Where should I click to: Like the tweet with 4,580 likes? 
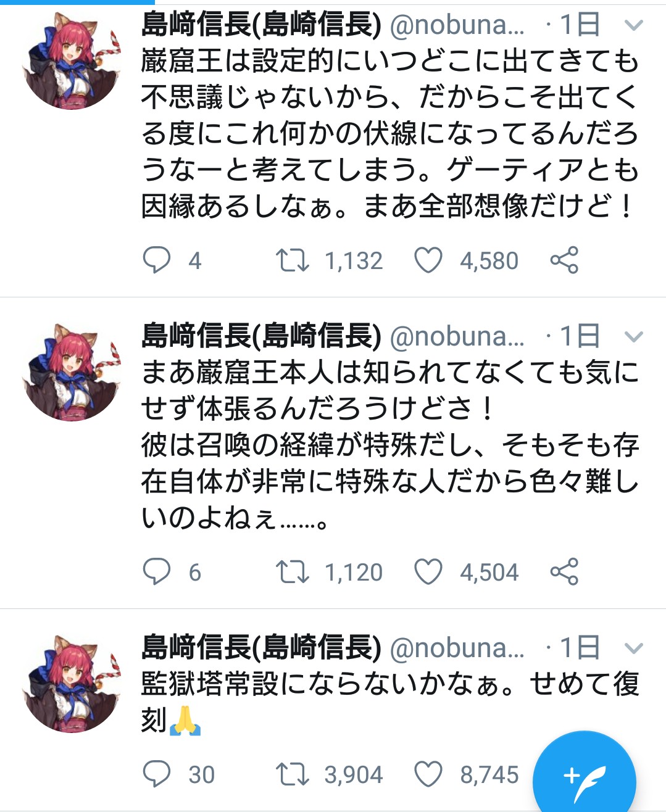(x=428, y=260)
